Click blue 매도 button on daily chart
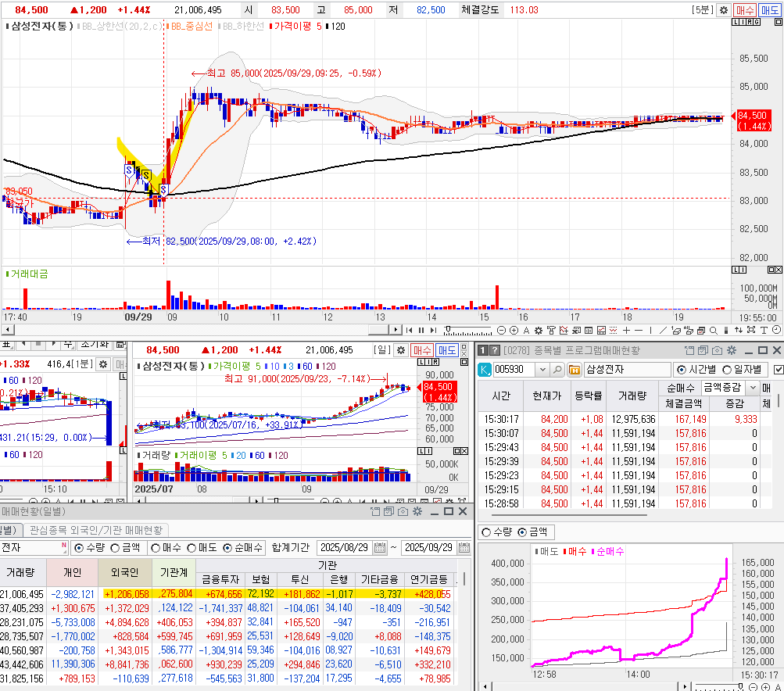784x691 pixels. [x=447, y=350]
